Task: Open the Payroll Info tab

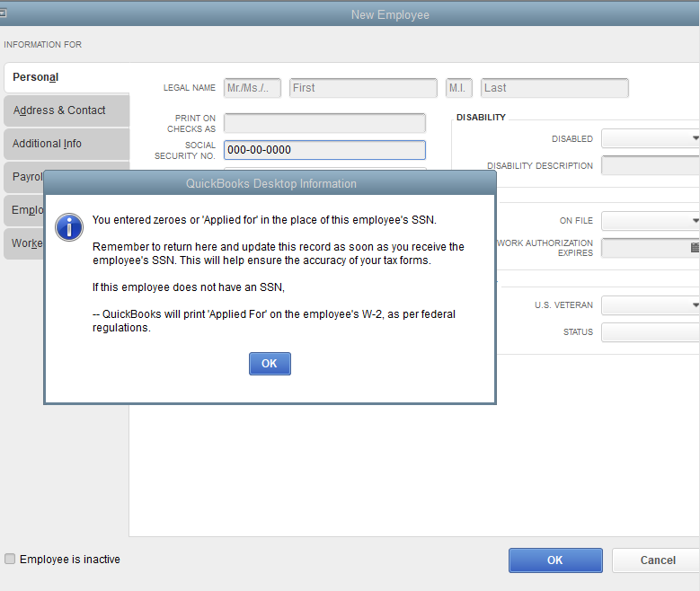Action: pyautogui.click(x=24, y=177)
